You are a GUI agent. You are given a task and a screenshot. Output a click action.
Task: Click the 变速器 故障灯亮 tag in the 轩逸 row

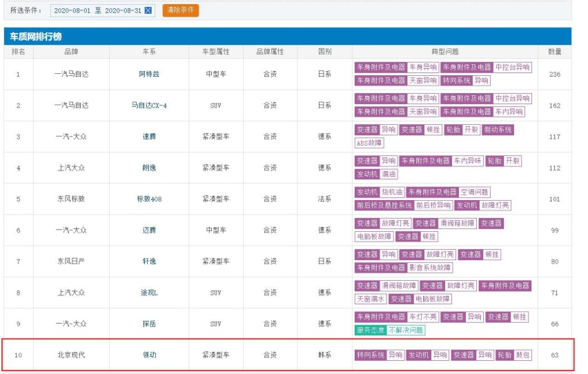pos(427,255)
